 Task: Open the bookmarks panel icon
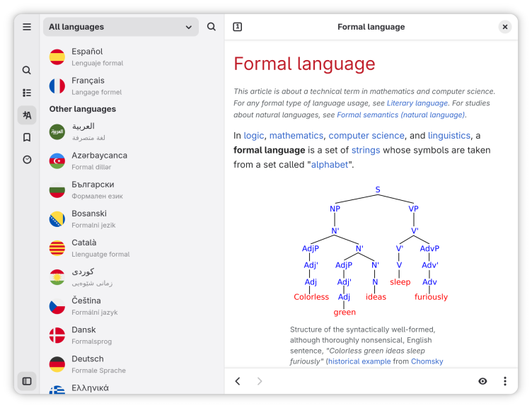(27, 137)
